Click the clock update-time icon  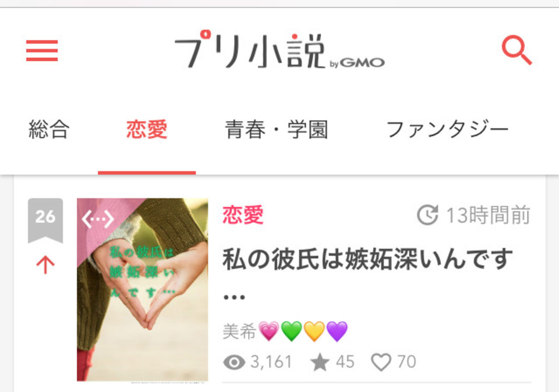pyautogui.click(x=427, y=215)
